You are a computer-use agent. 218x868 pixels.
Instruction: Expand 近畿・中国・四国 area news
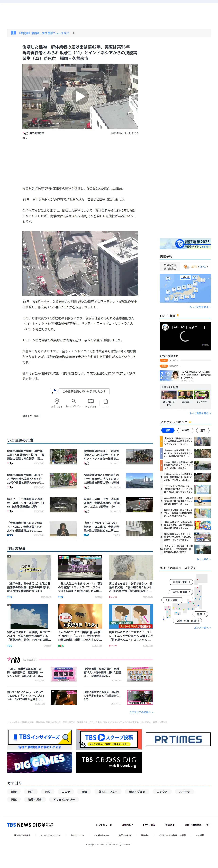pyautogui.click(x=187, y=621)
